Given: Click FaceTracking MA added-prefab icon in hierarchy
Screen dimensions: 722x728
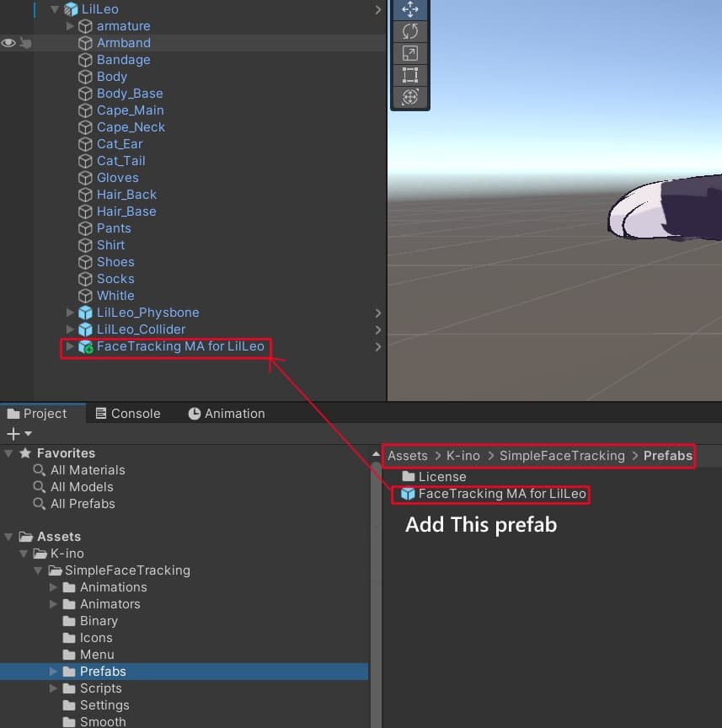Looking at the screenshot, I should [x=85, y=347].
